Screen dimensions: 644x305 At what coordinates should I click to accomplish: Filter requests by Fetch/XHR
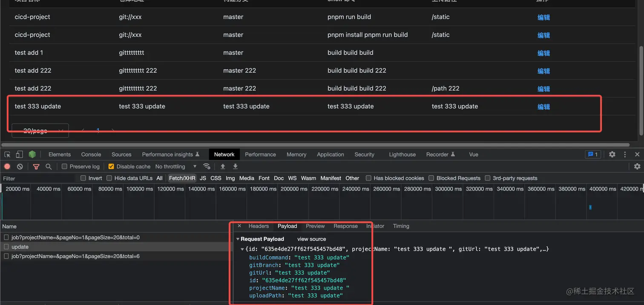(x=182, y=178)
